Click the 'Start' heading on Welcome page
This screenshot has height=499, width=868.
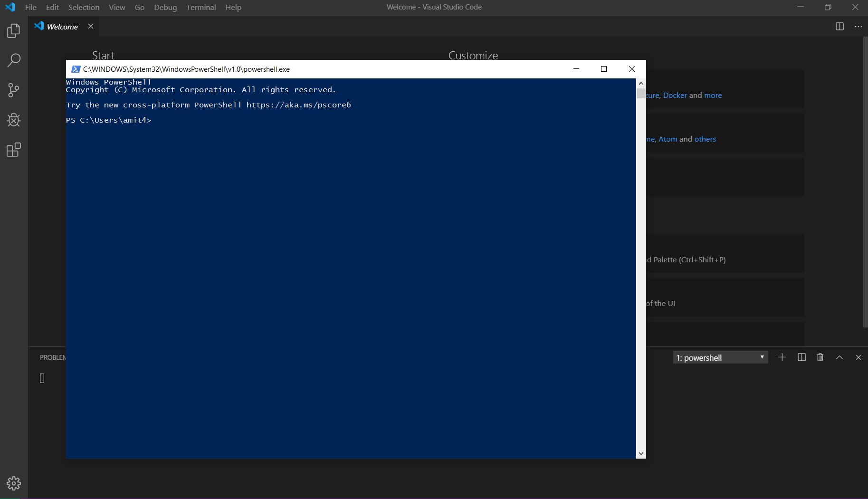103,55
